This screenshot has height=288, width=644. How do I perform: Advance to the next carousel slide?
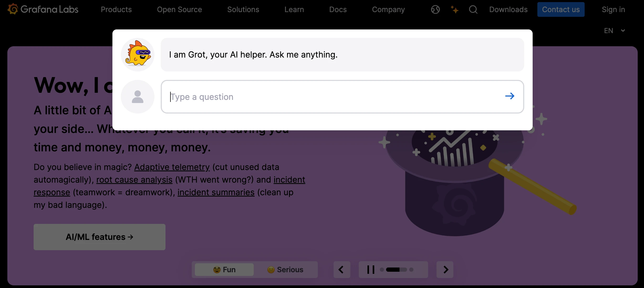coord(445,270)
